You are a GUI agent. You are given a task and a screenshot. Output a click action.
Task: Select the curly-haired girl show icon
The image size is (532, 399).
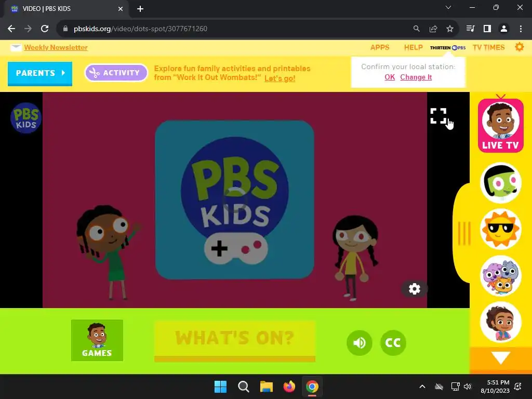coord(501,322)
